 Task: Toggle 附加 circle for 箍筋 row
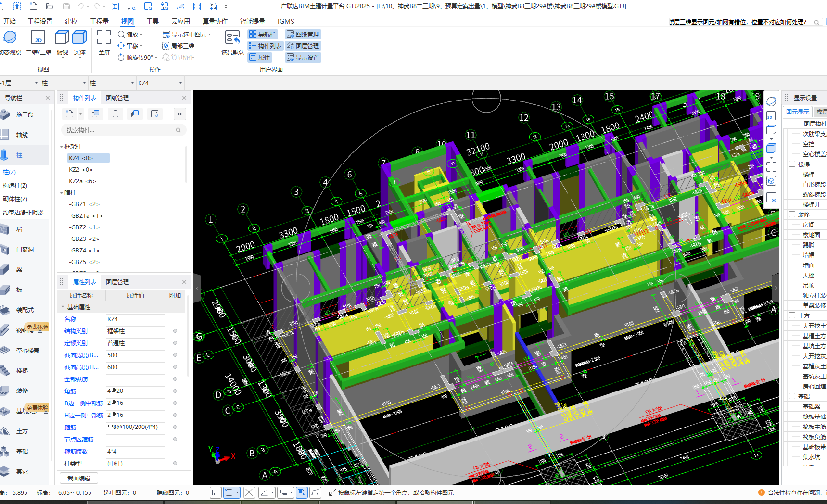coord(175,427)
